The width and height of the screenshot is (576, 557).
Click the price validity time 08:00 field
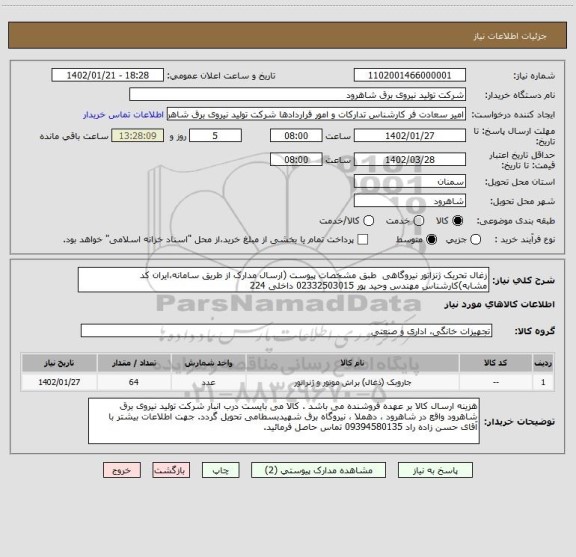[296, 159]
